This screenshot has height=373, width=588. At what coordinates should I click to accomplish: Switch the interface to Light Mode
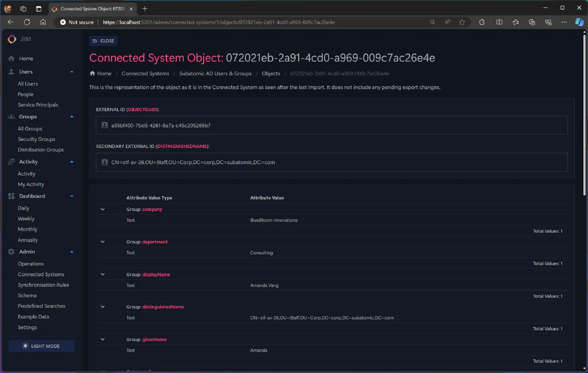[x=41, y=346]
